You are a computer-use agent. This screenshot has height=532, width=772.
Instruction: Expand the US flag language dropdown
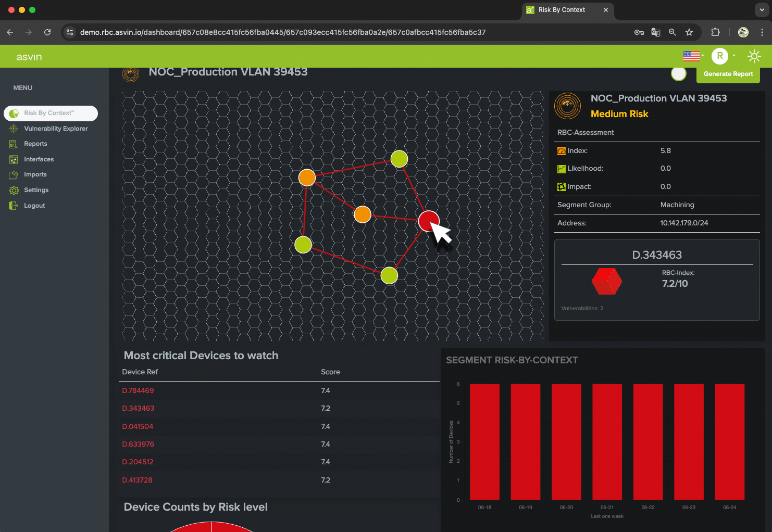[x=693, y=56]
